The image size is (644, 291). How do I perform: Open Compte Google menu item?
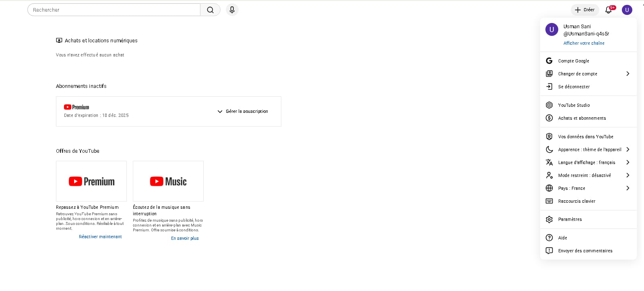(588, 61)
